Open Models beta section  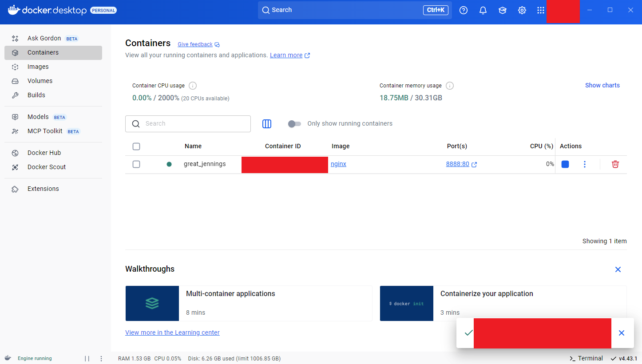[x=53, y=117]
